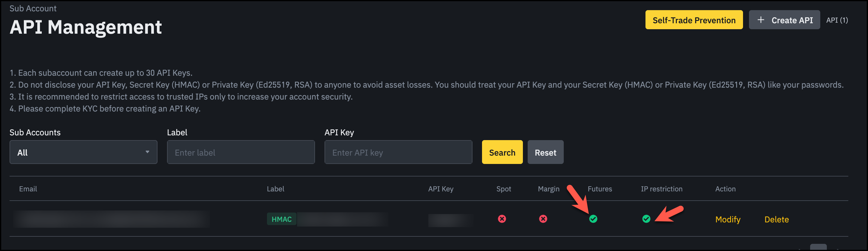Click the green check under Futures
The image size is (868, 251).
point(593,219)
